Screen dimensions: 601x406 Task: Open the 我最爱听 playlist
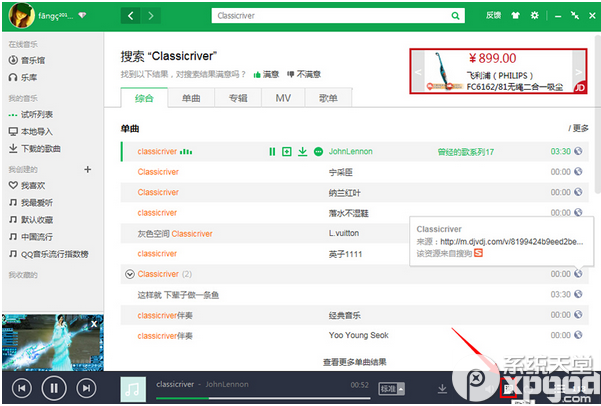(31, 202)
